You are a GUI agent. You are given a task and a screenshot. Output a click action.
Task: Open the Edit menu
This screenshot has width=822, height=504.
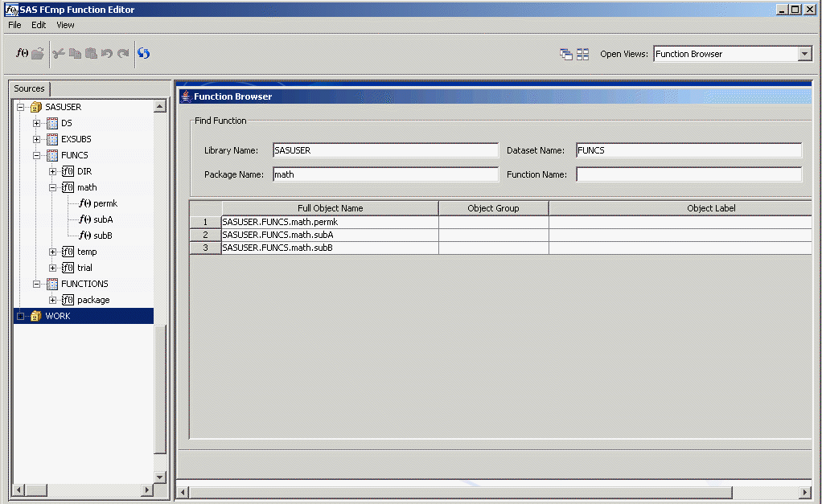coord(39,25)
